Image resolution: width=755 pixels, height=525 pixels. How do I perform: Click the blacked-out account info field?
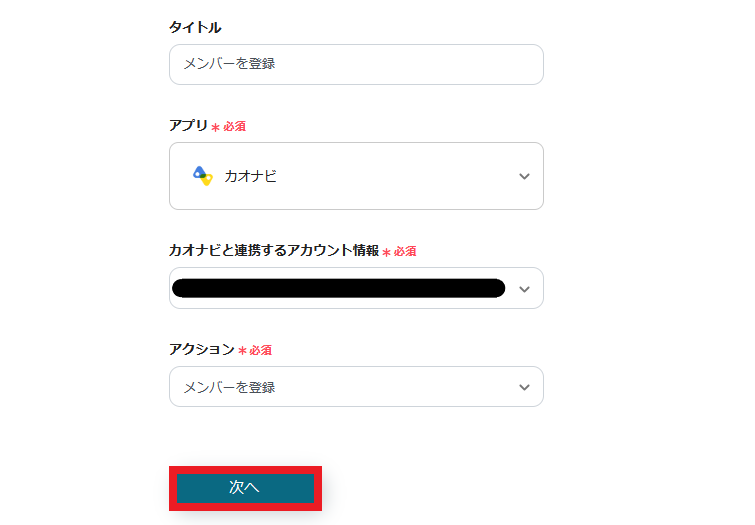pyautogui.click(x=338, y=289)
